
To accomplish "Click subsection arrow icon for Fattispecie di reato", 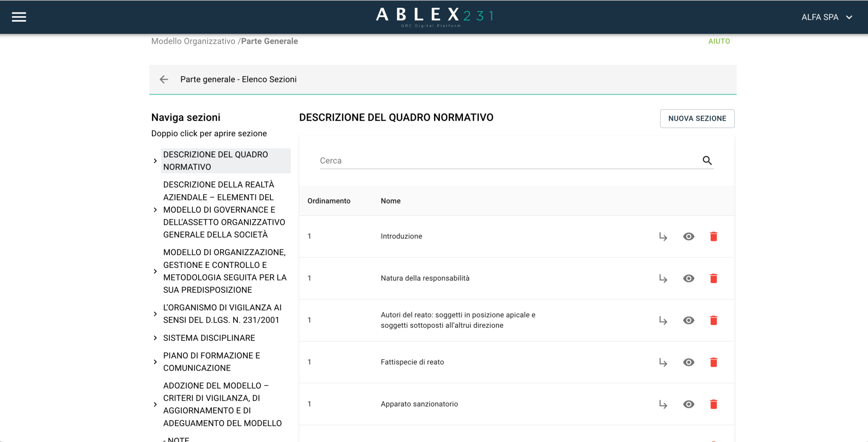I will point(663,362).
